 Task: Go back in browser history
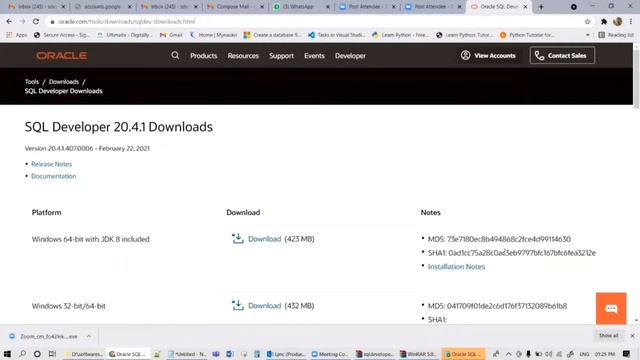coord(9,21)
